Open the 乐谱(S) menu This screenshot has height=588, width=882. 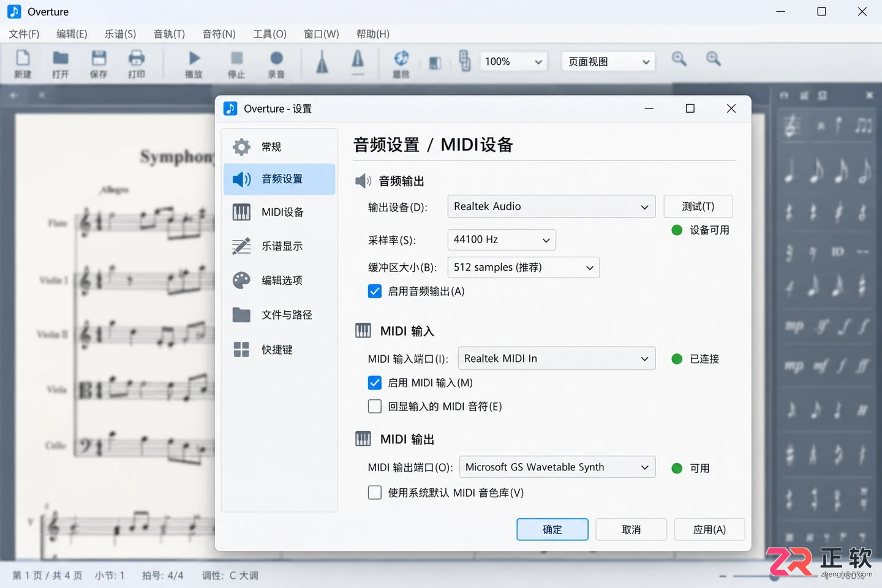point(120,34)
